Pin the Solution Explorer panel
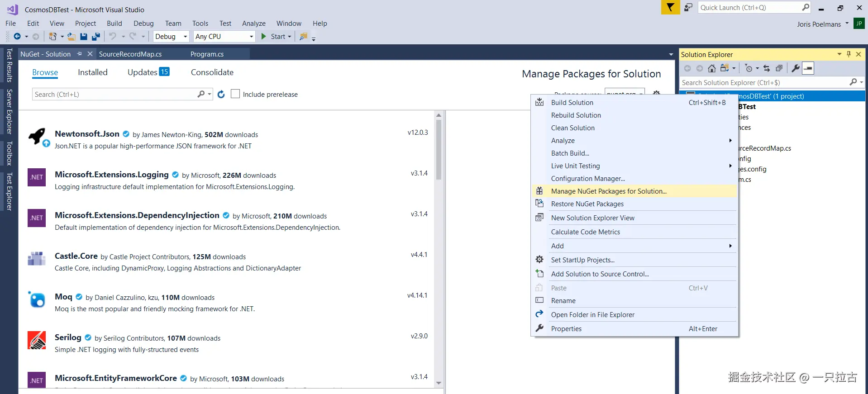The width and height of the screenshot is (868, 394). click(x=849, y=54)
